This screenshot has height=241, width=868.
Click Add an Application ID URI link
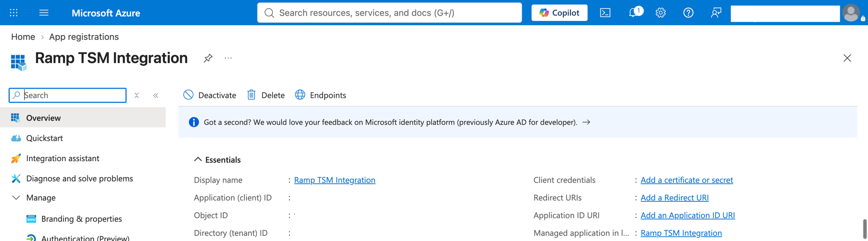[x=687, y=215]
